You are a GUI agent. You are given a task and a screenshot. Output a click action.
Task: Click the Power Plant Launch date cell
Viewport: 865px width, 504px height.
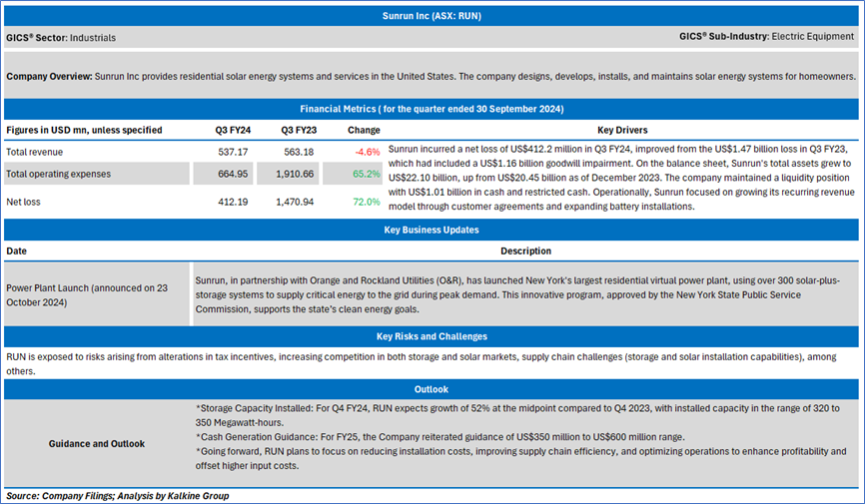click(97, 295)
